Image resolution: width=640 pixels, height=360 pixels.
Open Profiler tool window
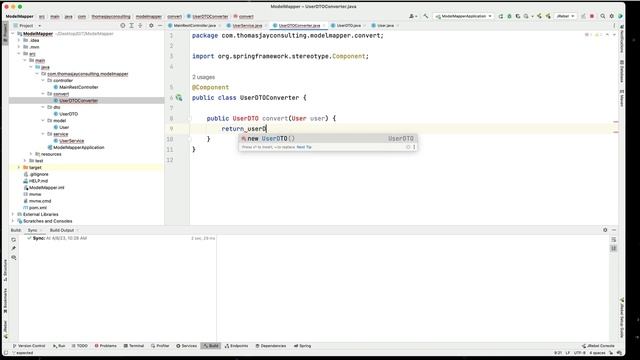[x=160, y=346]
